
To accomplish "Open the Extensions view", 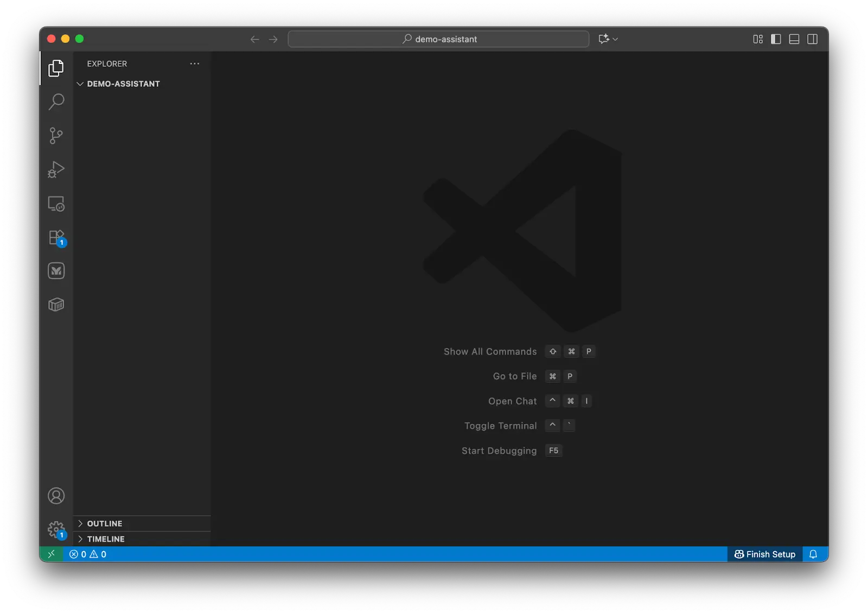I will [55, 237].
